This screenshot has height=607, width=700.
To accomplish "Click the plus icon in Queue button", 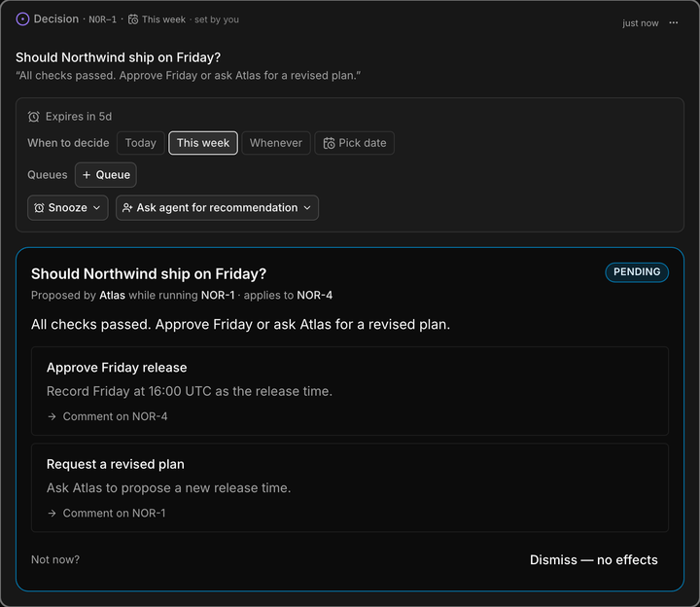I will pyautogui.click(x=87, y=175).
